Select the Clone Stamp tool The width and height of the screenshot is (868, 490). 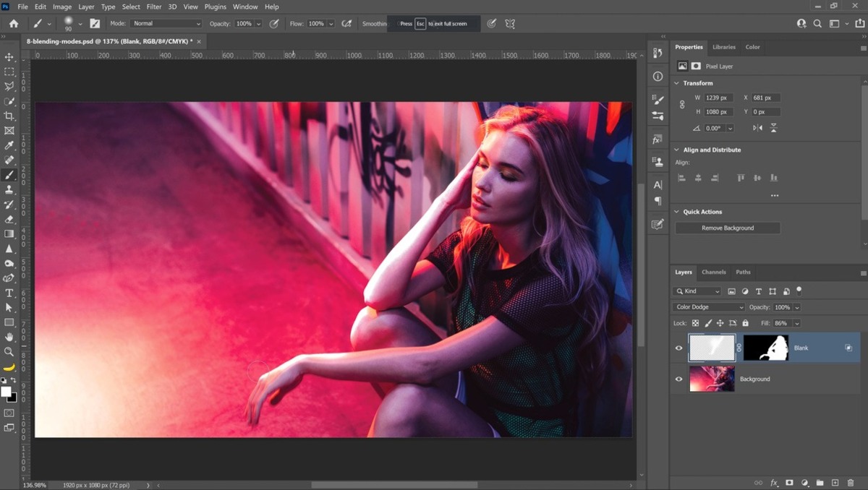pyautogui.click(x=9, y=189)
